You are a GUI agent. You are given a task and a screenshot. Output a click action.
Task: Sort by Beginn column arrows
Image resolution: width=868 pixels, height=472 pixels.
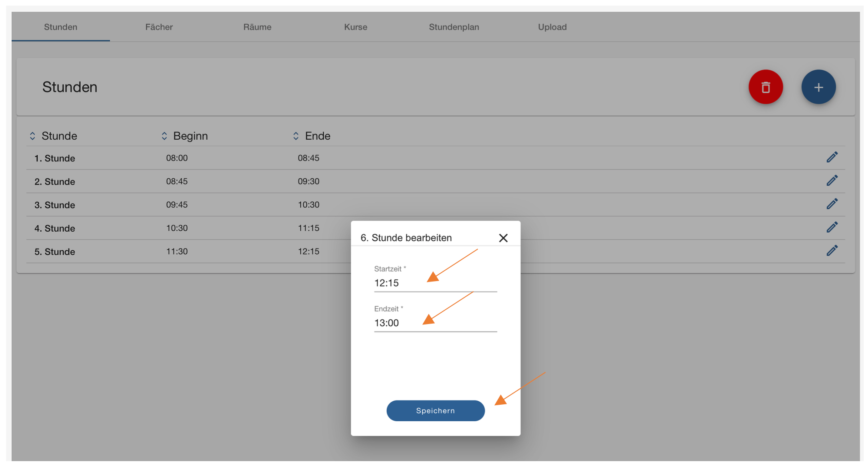164,136
